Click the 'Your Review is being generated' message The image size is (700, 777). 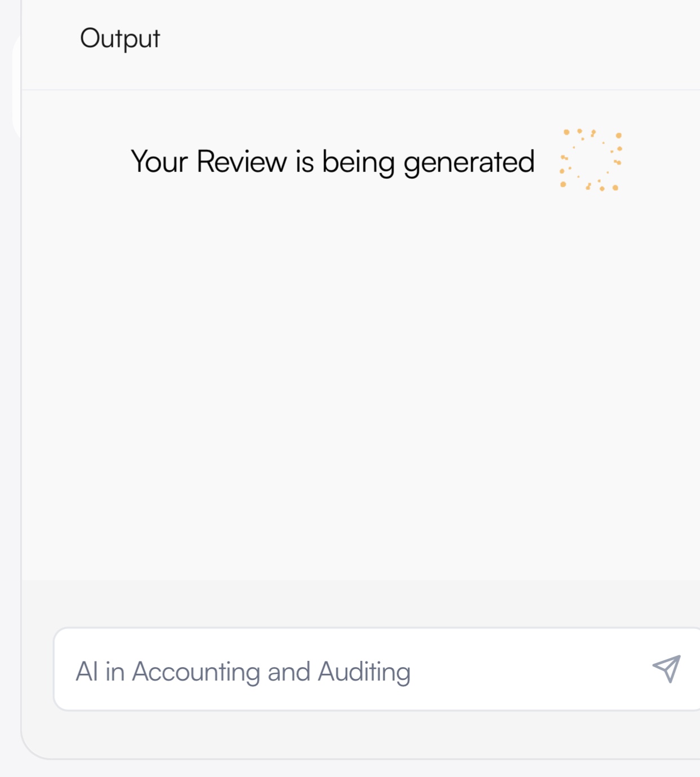point(333,162)
